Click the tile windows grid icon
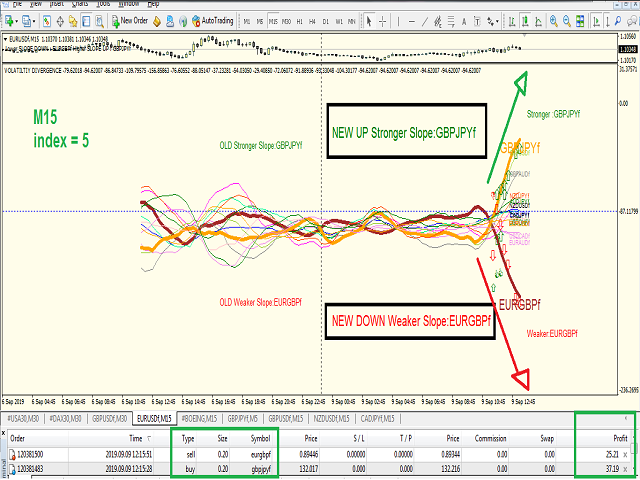Image resolution: width=640 pixels, height=480 pixels. [580, 21]
